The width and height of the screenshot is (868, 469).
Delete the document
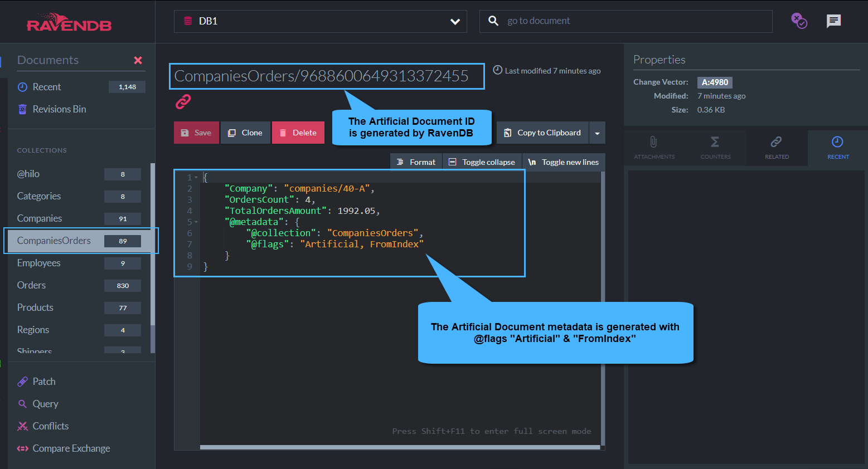298,133
